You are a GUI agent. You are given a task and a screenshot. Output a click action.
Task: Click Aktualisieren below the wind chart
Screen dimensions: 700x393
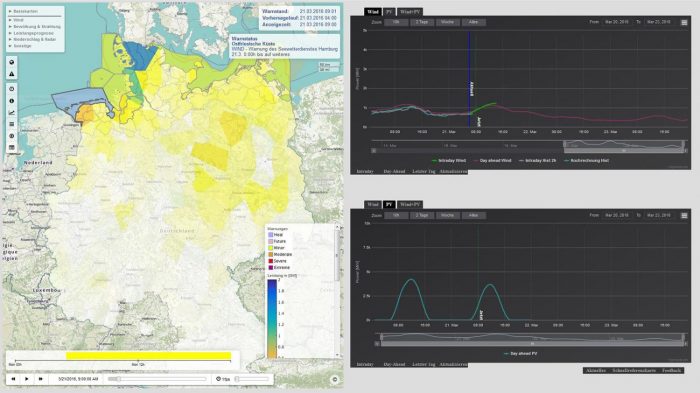click(453, 171)
